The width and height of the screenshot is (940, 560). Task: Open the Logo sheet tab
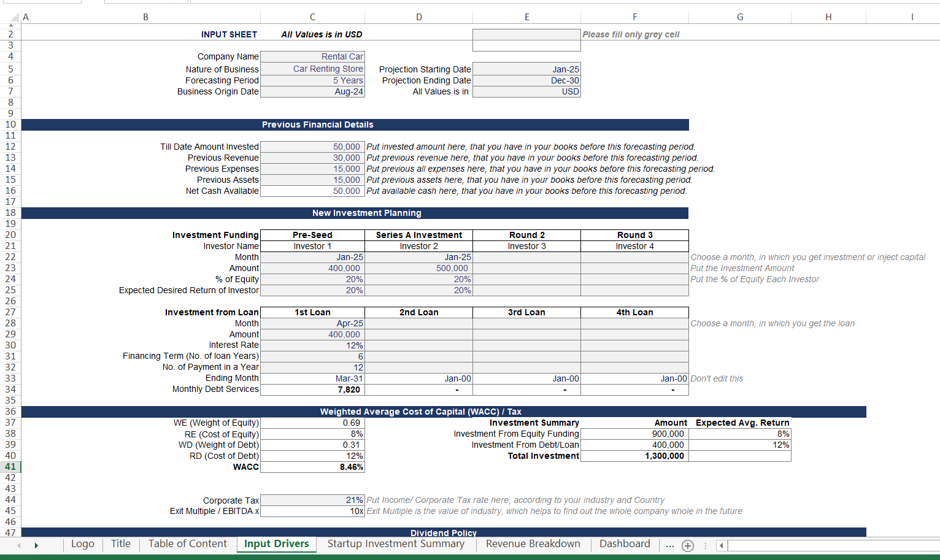[83, 543]
